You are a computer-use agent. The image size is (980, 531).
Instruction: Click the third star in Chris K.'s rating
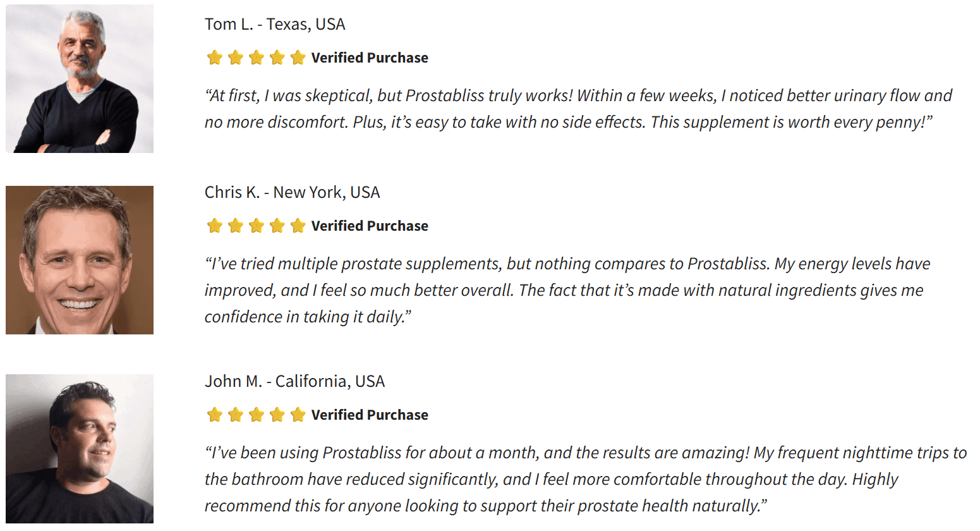click(x=257, y=226)
